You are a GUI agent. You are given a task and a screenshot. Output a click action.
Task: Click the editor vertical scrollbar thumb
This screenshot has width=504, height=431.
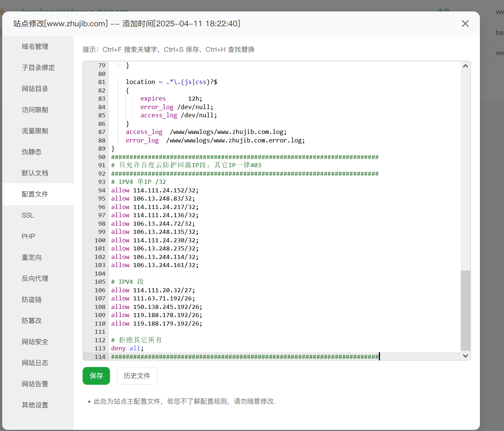pos(465,310)
